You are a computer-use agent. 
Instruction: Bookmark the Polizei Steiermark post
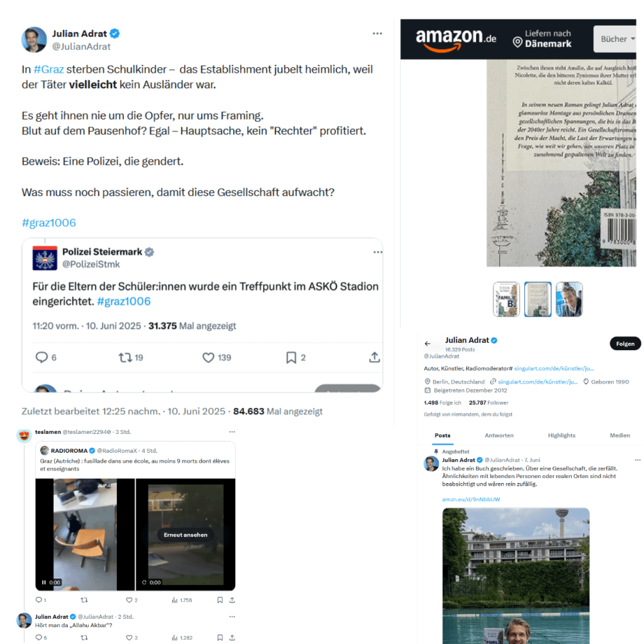(291, 358)
